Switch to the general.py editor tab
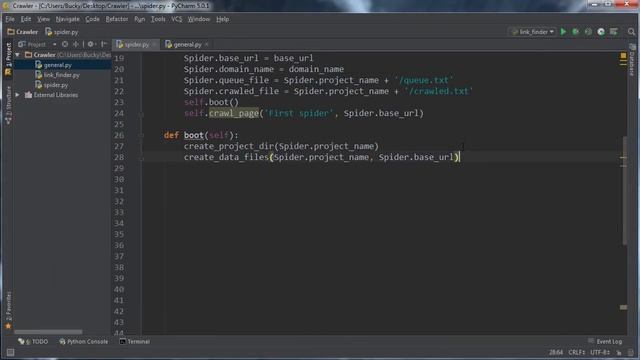The width and height of the screenshot is (640, 360). coord(186,44)
